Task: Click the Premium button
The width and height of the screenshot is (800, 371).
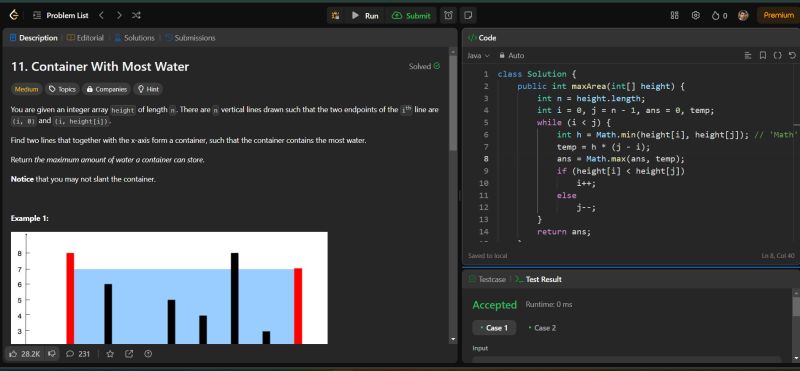Action: click(x=778, y=15)
